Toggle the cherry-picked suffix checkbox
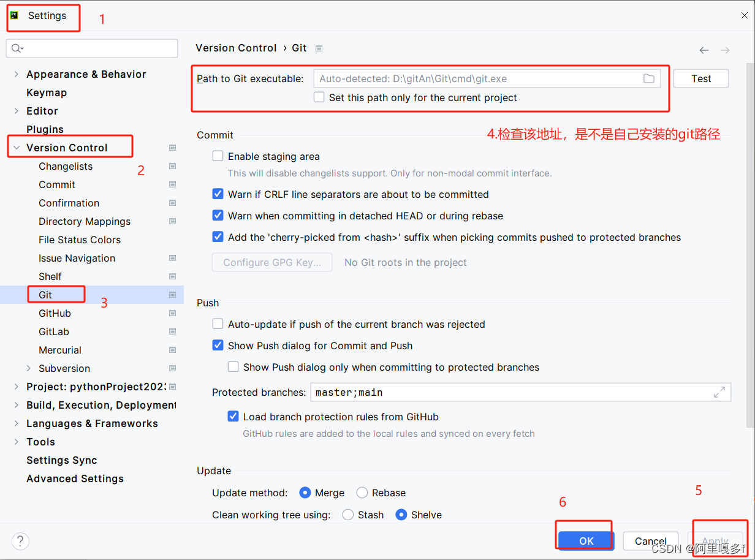The height and width of the screenshot is (560, 755). (218, 237)
